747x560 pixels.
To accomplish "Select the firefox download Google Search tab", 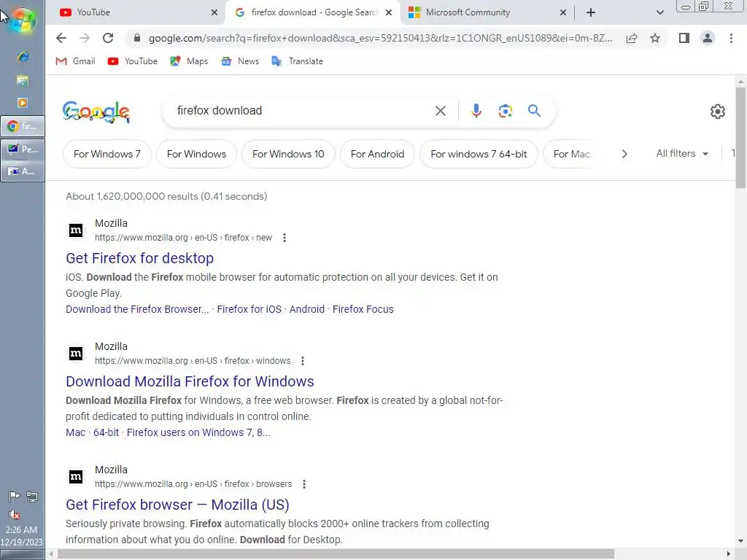I will click(312, 12).
